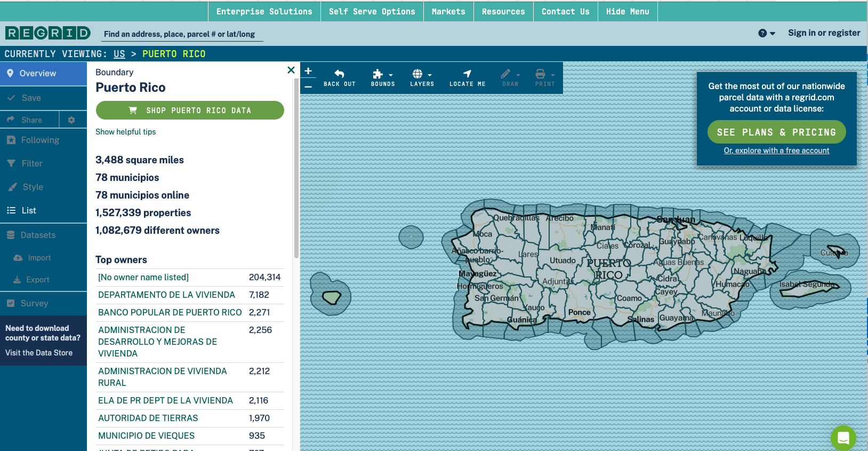Select ADMINISTRACION DE VIVIENDA RURAL owner

coord(163,377)
